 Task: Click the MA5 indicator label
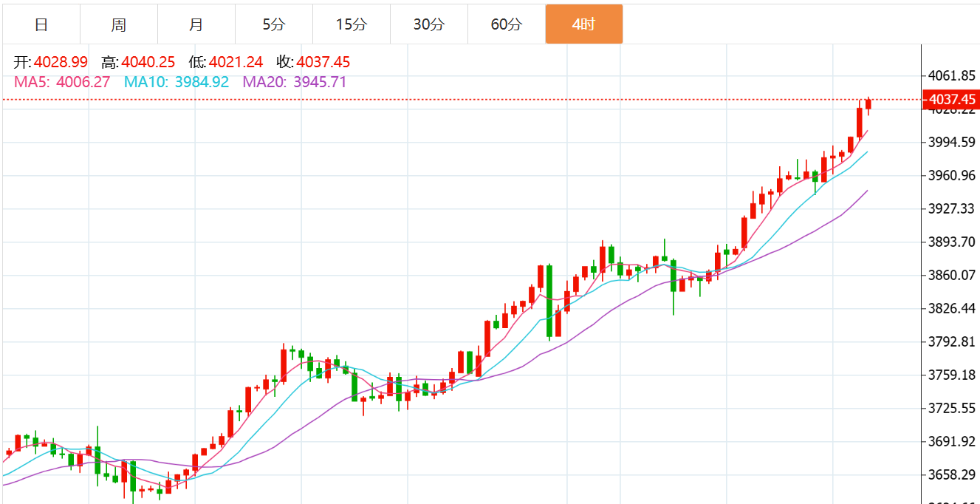62,82
